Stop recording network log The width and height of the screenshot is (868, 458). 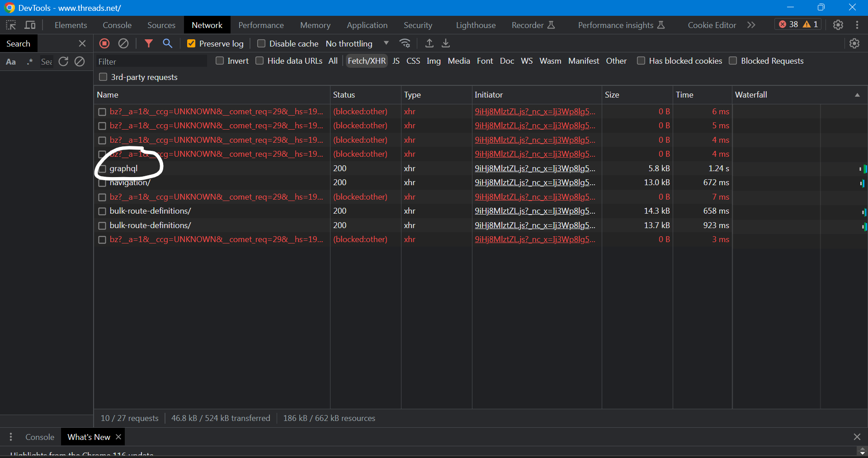[x=104, y=43]
